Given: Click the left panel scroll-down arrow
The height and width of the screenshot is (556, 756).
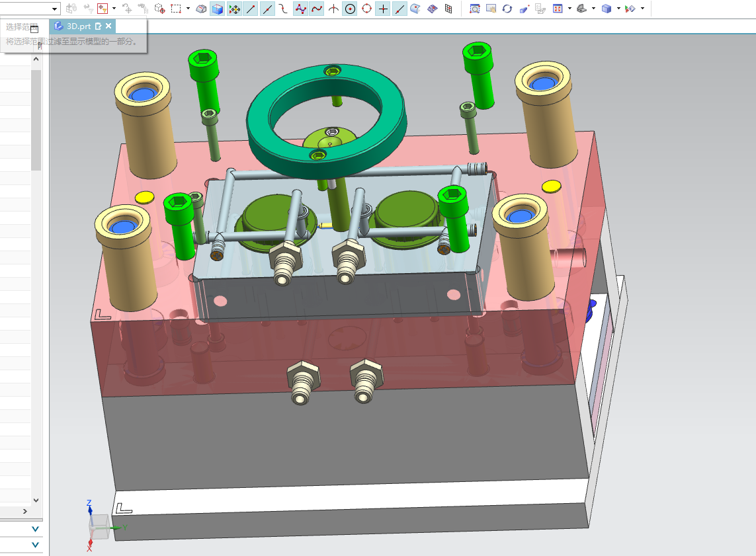Looking at the screenshot, I should tap(36, 500).
